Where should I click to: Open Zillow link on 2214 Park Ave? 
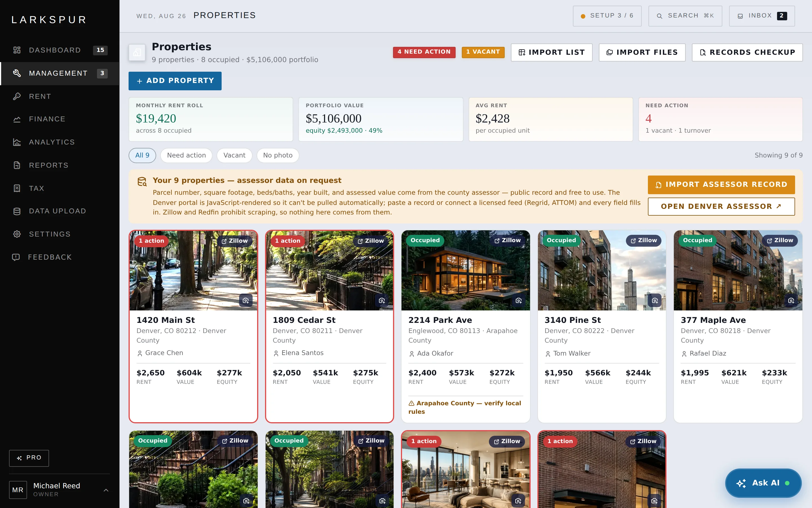508,240
